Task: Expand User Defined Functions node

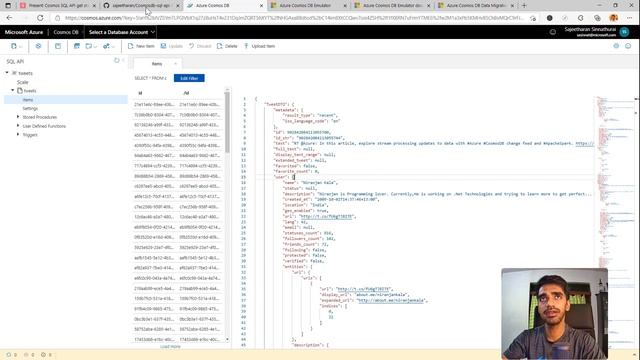Action: pyautogui.click(x=18, y=126)
